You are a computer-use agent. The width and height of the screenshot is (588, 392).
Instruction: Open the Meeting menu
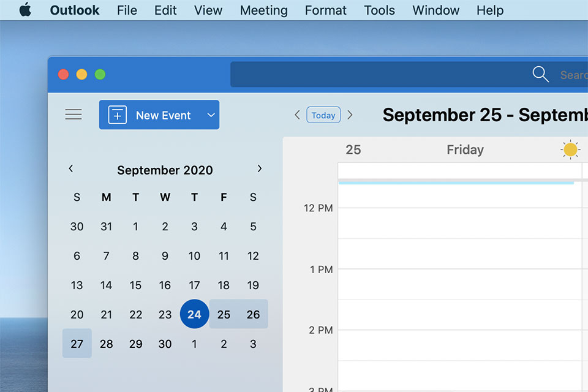tap(263, 10)
